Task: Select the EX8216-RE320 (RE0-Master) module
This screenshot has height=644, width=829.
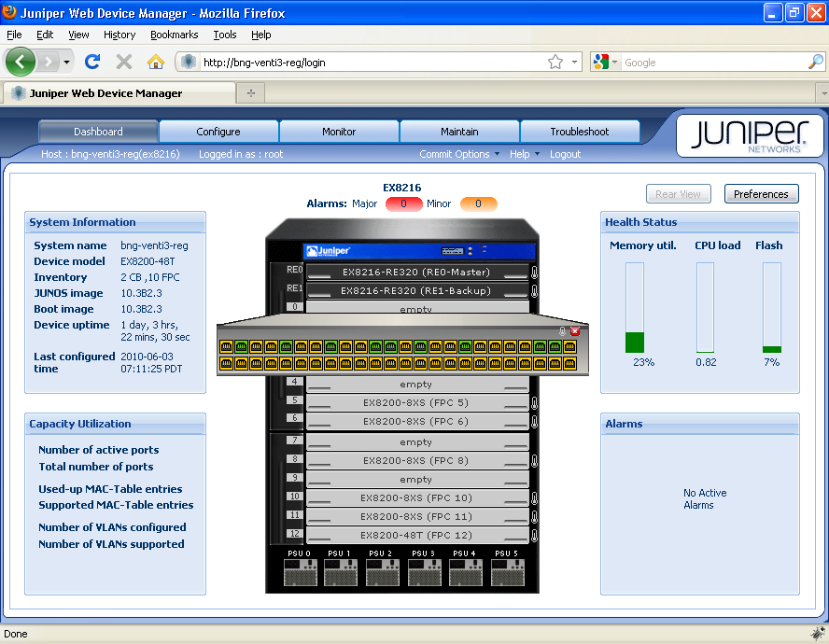Action: (x=417, y=273)
